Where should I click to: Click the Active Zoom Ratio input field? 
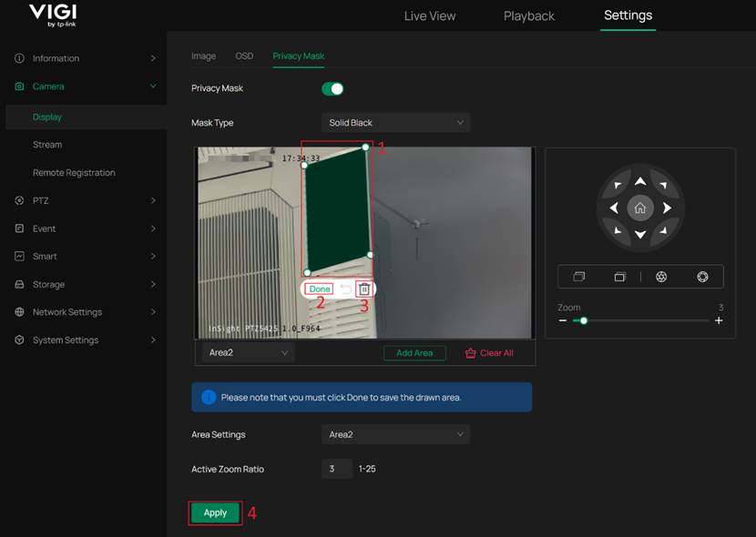pyautogui.click(x=336, y=470)
